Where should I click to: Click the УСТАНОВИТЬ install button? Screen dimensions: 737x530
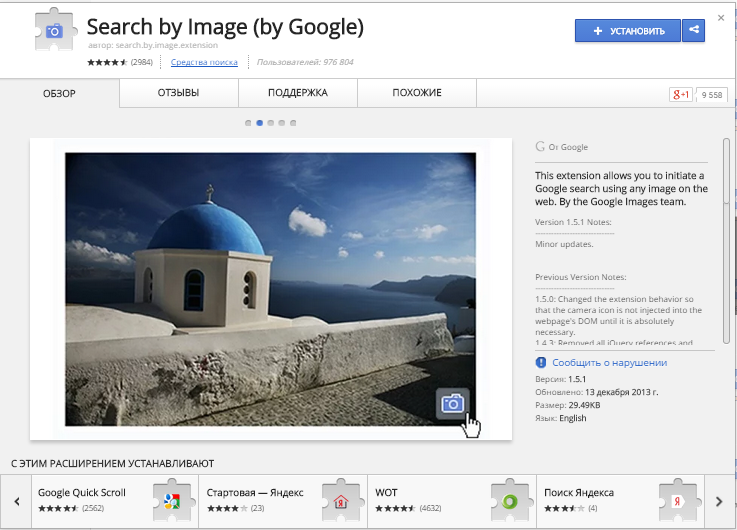[627, 31]
